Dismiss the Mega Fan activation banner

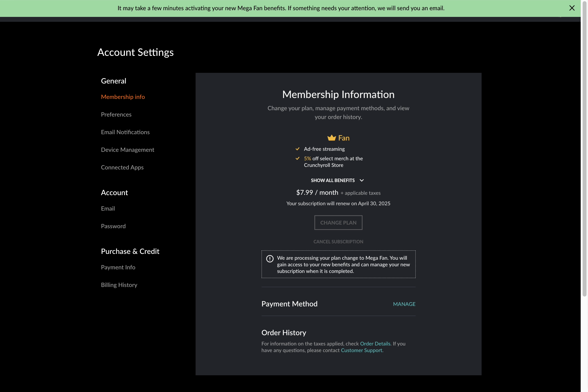coord(572,8)
